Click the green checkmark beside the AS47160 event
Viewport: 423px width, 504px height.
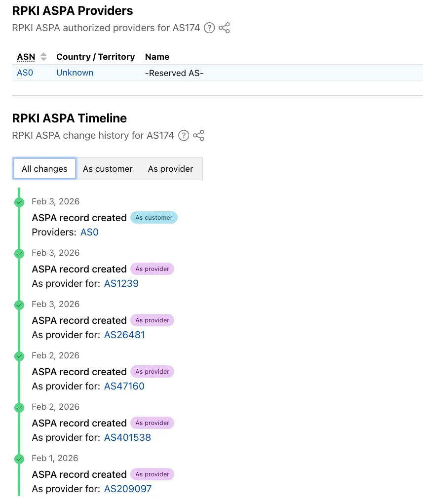(19, 356)
